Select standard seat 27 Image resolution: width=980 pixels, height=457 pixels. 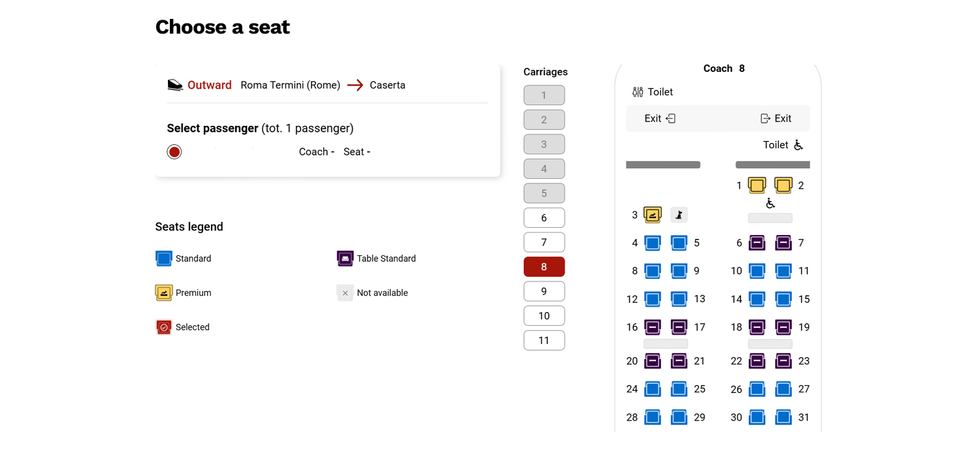783,389
